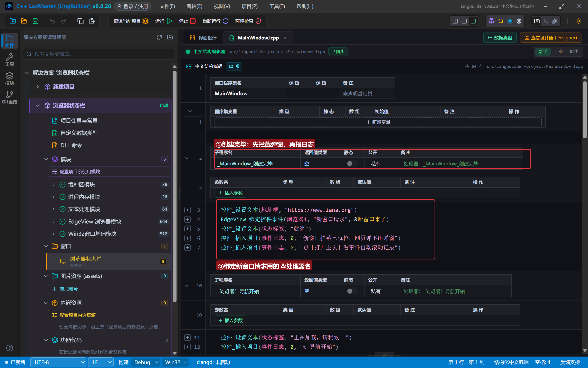Switch to the 界面设计 tab

(x=203, y=38)
